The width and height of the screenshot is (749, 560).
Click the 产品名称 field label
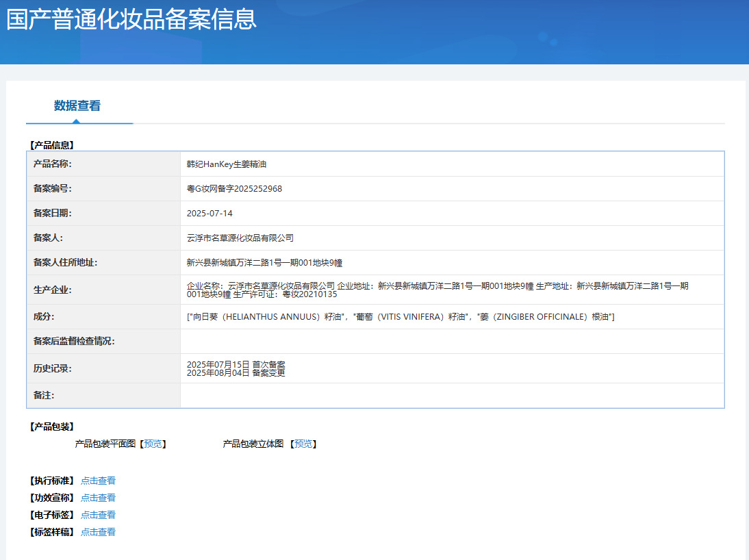[52, 164]
